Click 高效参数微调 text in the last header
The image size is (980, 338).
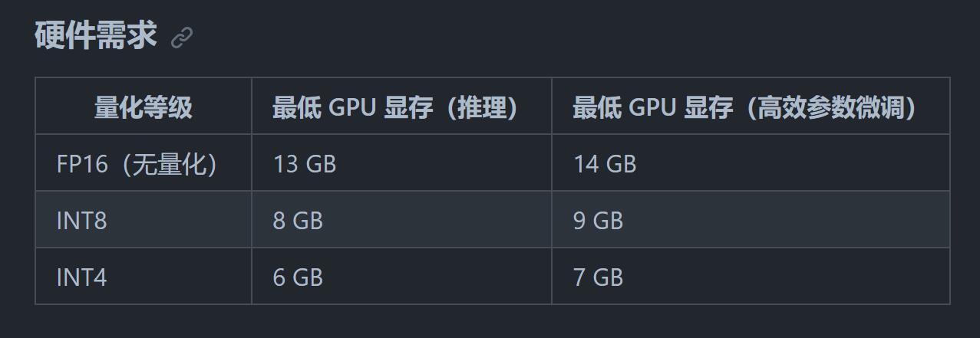tap(830, 107)
